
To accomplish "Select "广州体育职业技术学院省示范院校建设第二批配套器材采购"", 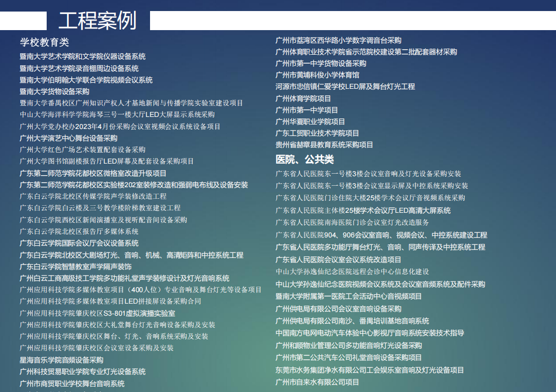I will pyautogui.click(x=366, y=52).
